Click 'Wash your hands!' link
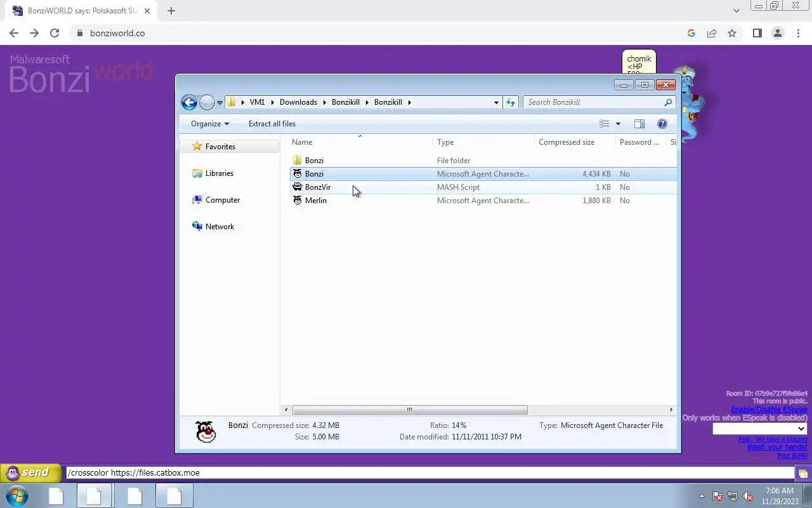The image size is (812, 508). point(777,447)
